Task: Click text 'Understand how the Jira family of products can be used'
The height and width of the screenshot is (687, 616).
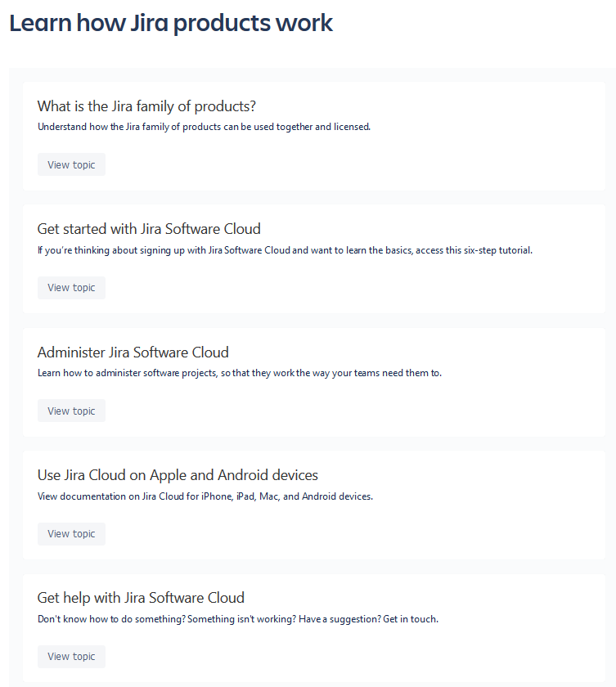Action: tap(155, 127)
